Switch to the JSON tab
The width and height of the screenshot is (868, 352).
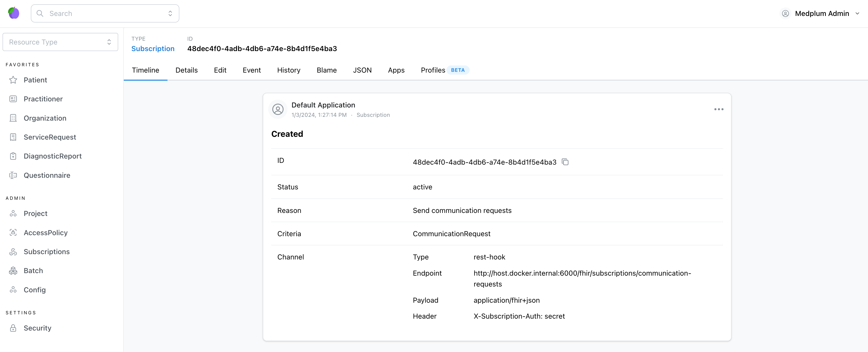[362, 70]
